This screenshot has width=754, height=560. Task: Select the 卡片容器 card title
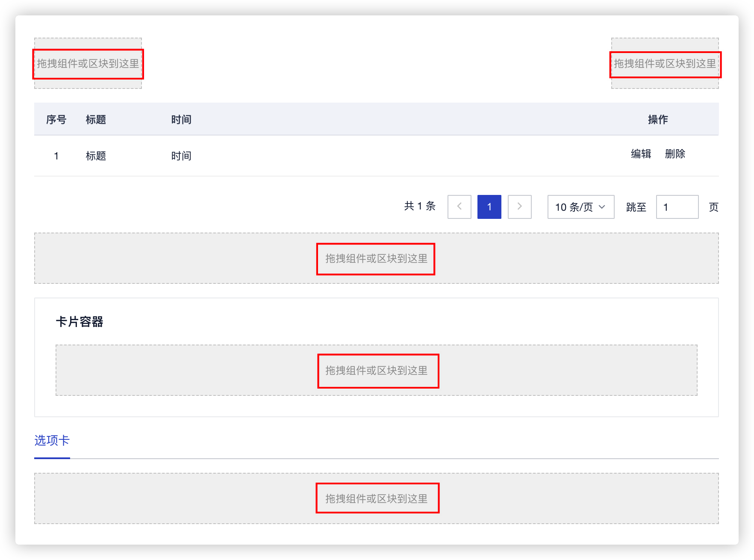[80, 322]
